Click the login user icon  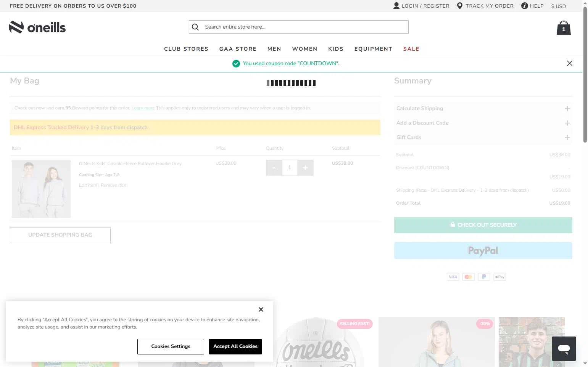click(x=396, y=6)
